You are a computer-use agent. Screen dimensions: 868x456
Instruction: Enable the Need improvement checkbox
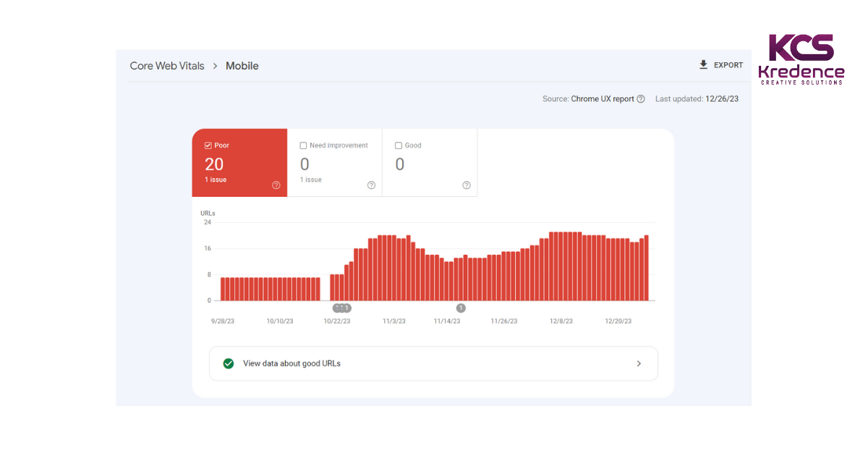coord(303,145)
